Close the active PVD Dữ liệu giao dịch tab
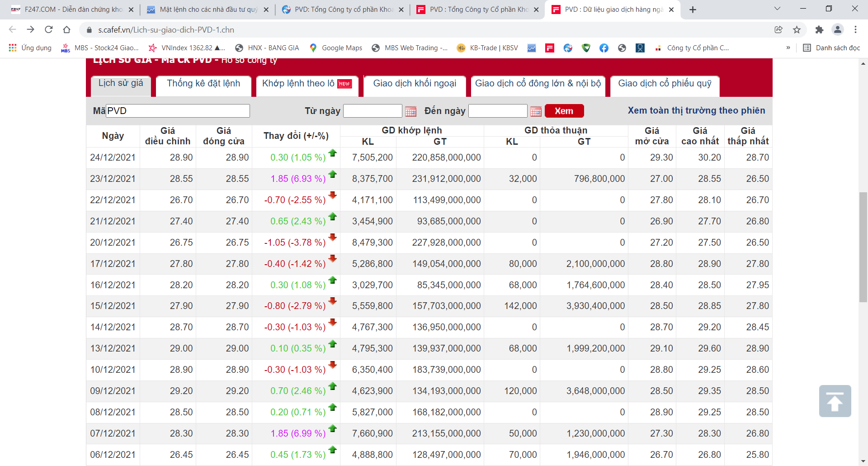868x466 pixels. click(x=671, y=10)
